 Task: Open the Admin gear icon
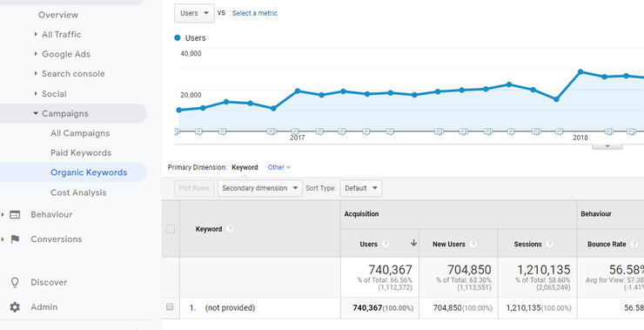[15, 307]
